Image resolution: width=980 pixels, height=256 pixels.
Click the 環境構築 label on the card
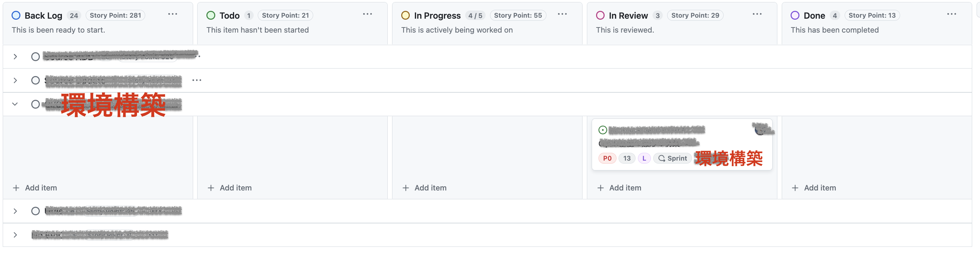coord(728,158)
